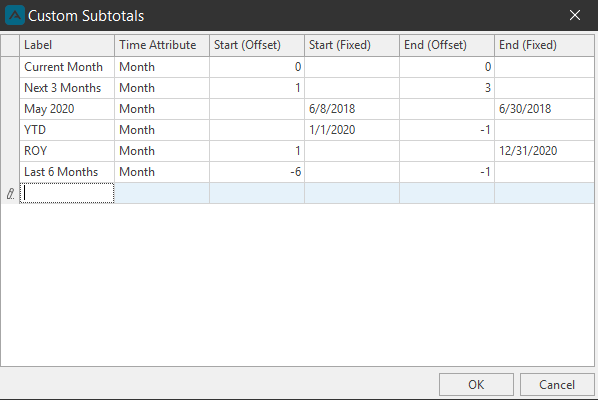Click the pencil edit indicator on new row

pyautogui.click(x=10, y=193)
